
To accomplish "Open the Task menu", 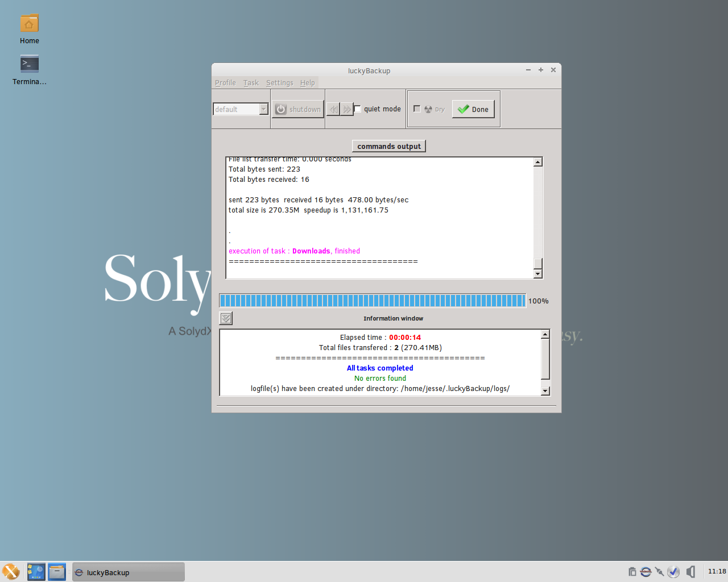I will [x=251, y=83].
